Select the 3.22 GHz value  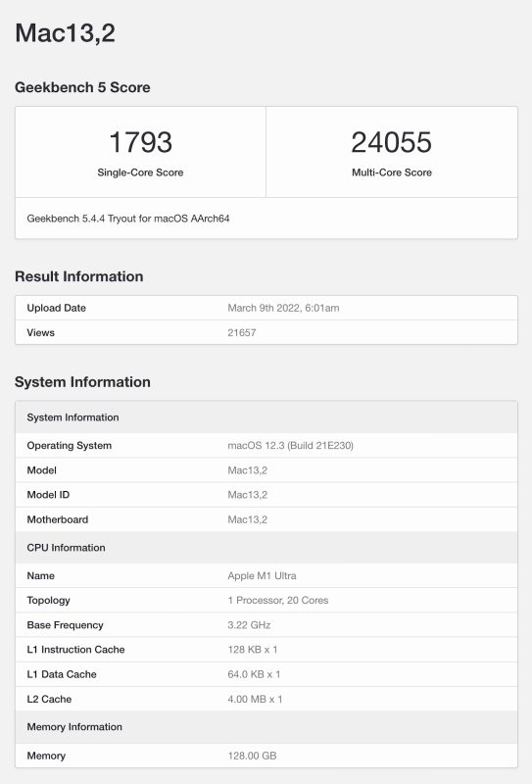point(249,625)
